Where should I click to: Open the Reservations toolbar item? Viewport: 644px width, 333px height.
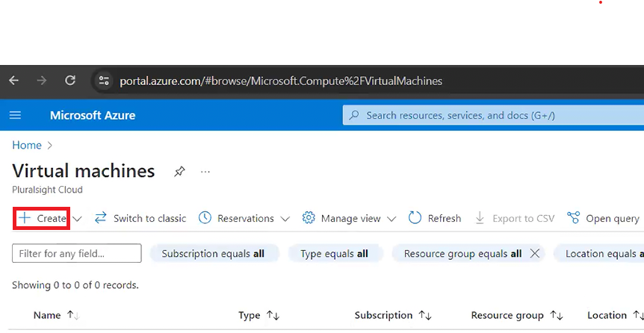point(244,218)
